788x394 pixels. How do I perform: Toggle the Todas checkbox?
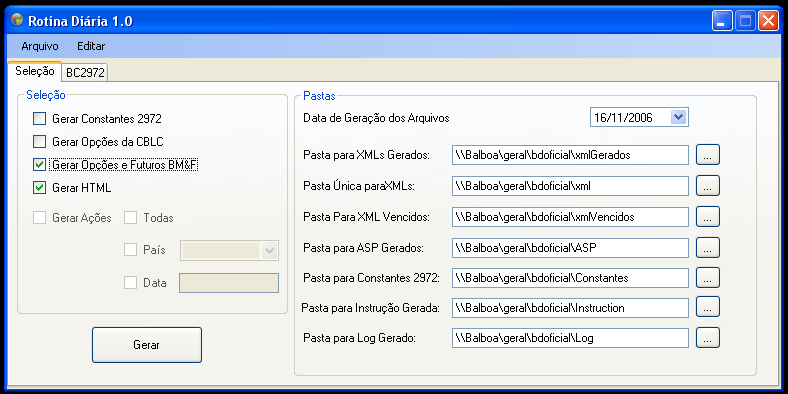point(131,218)
